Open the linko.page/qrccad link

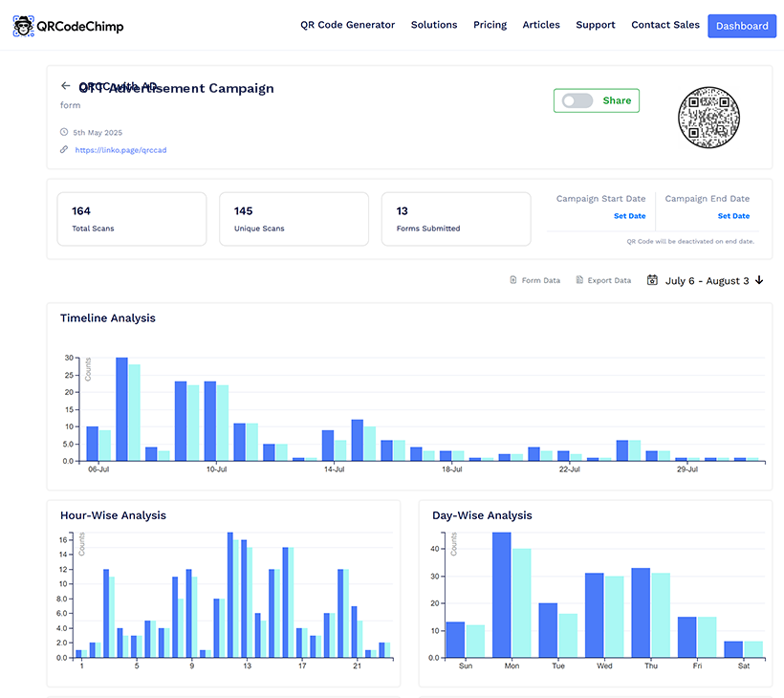(120, 150)
